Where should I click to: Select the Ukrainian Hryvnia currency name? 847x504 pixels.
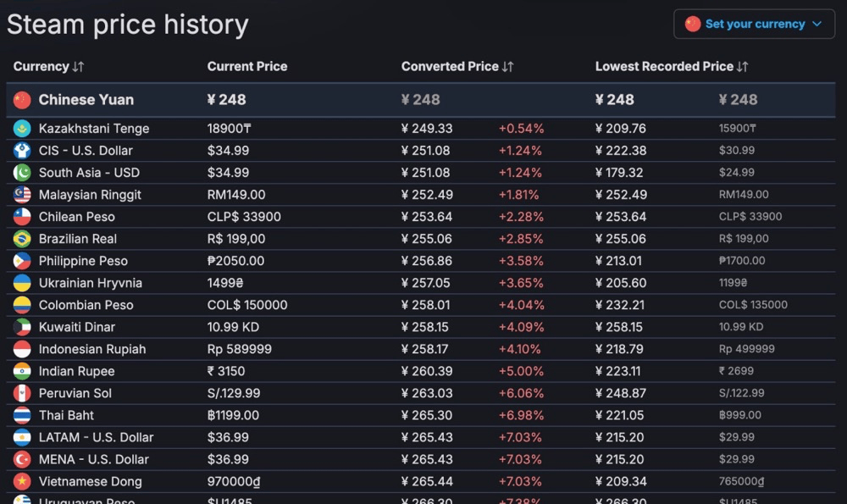(91, 283)
